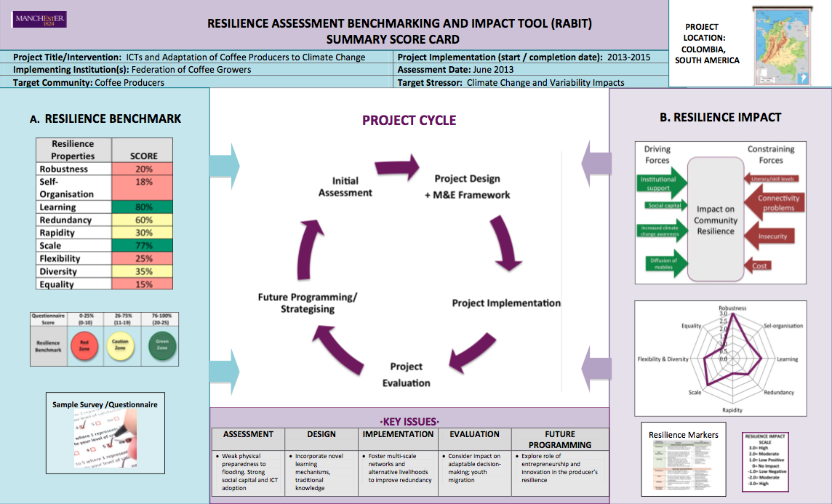Click the red 15% Equality score cell
832x504 pixels.
[x=143, y=284]
